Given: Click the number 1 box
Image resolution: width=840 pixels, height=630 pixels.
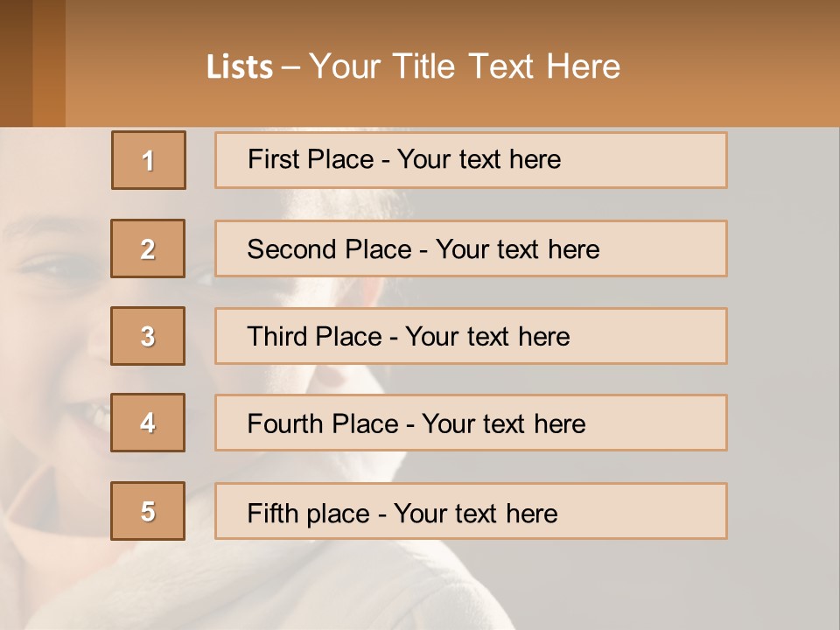Looking at the screenshot, I should click(x=149, y=160).
